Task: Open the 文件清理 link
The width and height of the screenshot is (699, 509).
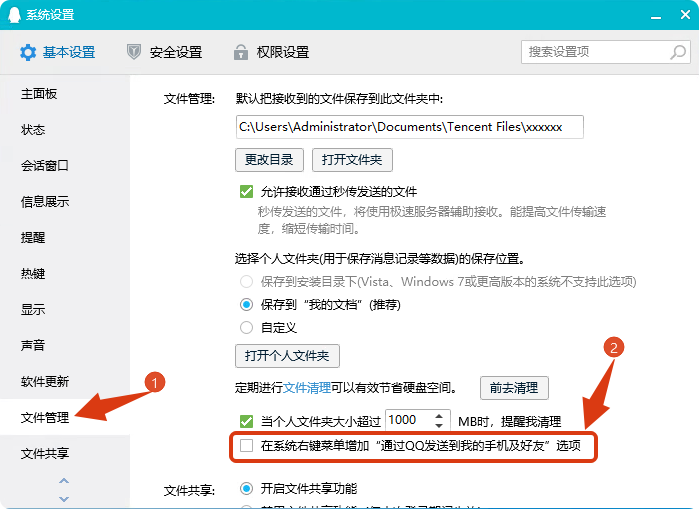Action: coord(306,388)
